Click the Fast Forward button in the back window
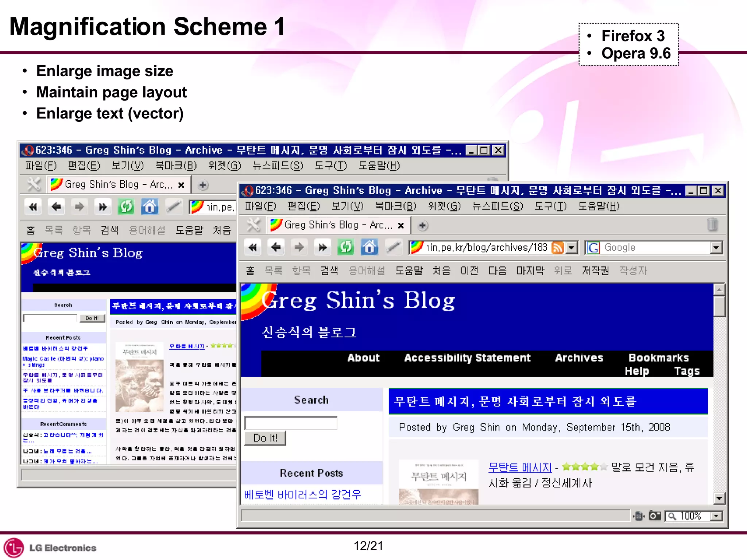 tap(103, 207)
